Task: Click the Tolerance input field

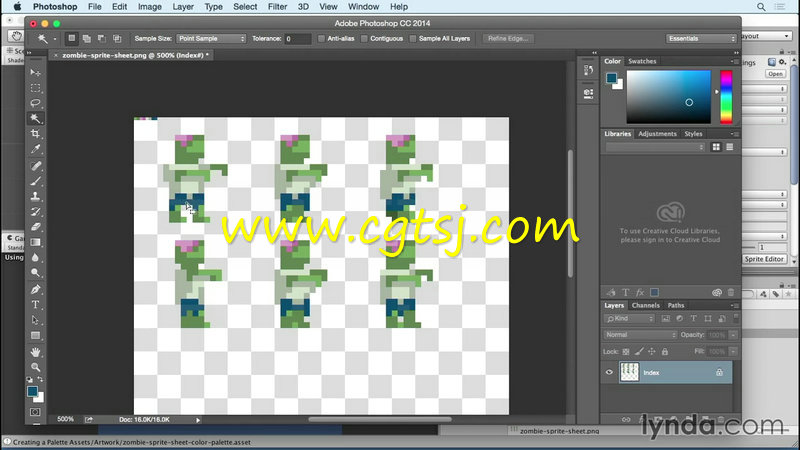Action: [x=297, y=39]
